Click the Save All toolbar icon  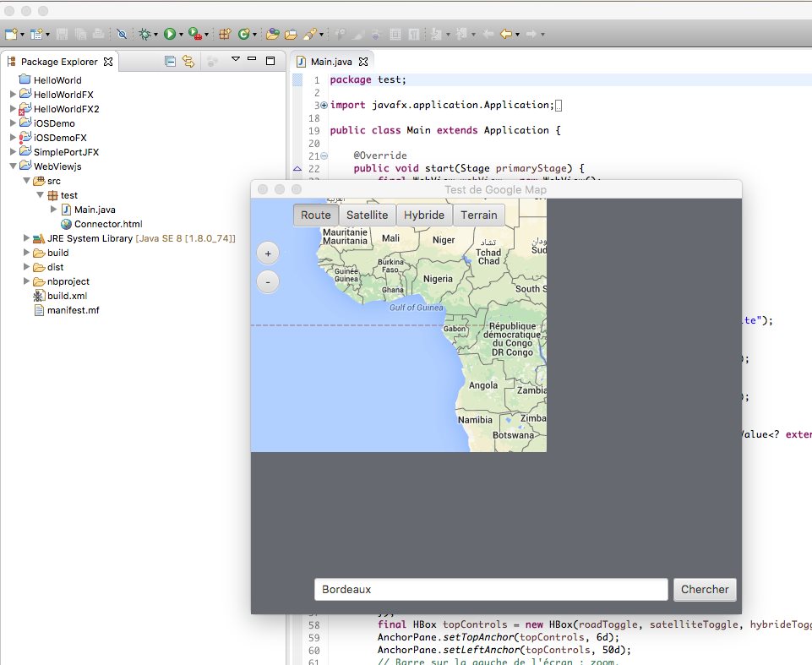[x=80, y=34]
